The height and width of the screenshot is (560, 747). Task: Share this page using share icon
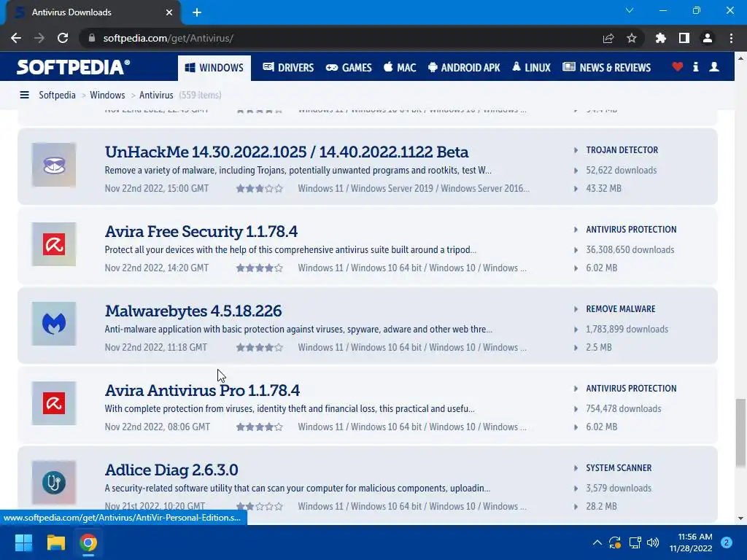608,38
